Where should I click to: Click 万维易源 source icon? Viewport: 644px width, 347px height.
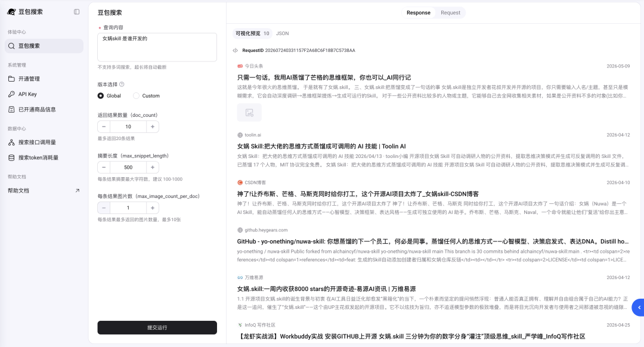tap(240, 278)
